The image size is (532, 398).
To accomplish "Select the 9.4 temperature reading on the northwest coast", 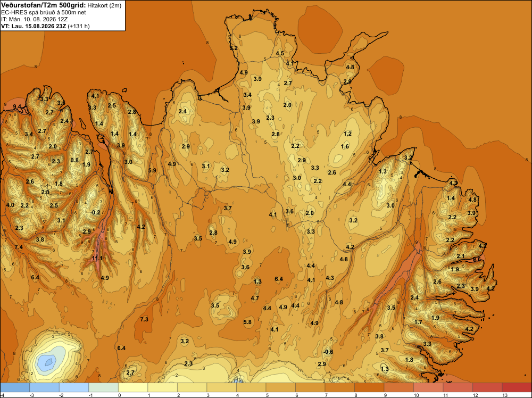I will (x=17, y=107).
